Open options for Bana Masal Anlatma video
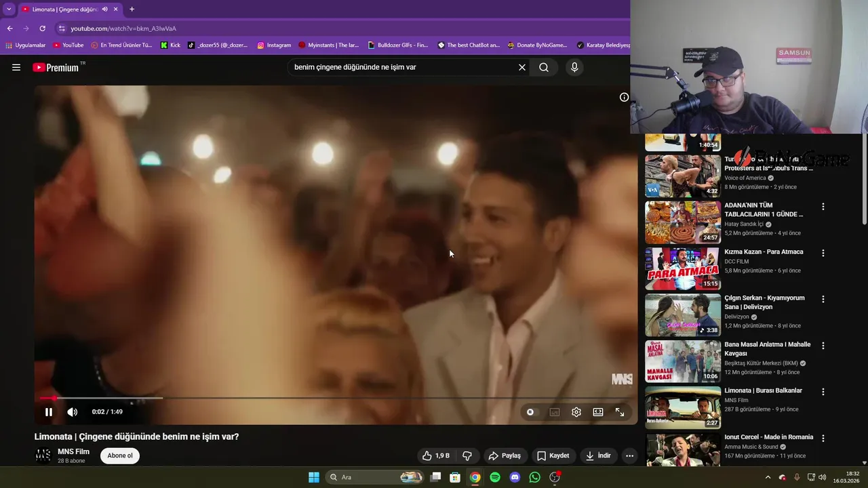The image size is (868, 488). coord(823,346)
